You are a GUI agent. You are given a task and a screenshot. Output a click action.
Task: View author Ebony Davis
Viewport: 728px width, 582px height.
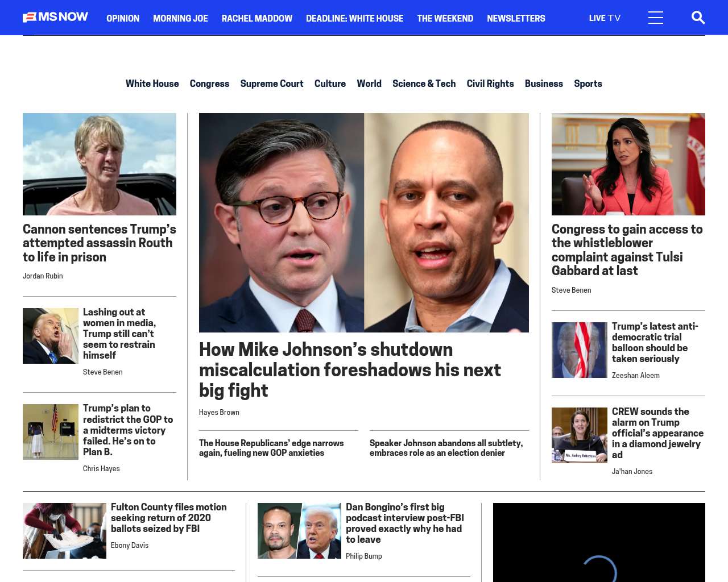(130, 546)
